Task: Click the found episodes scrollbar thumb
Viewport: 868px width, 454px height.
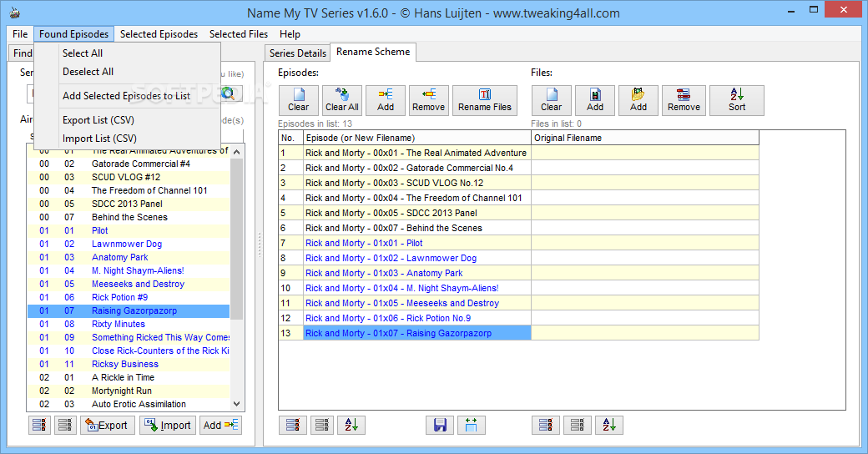Action: 237,240
